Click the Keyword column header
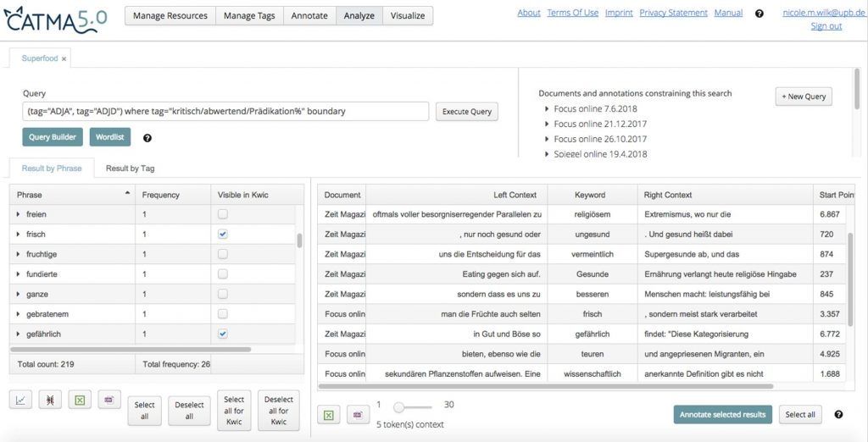Screen dimensions: 868x442 [593, 195]
